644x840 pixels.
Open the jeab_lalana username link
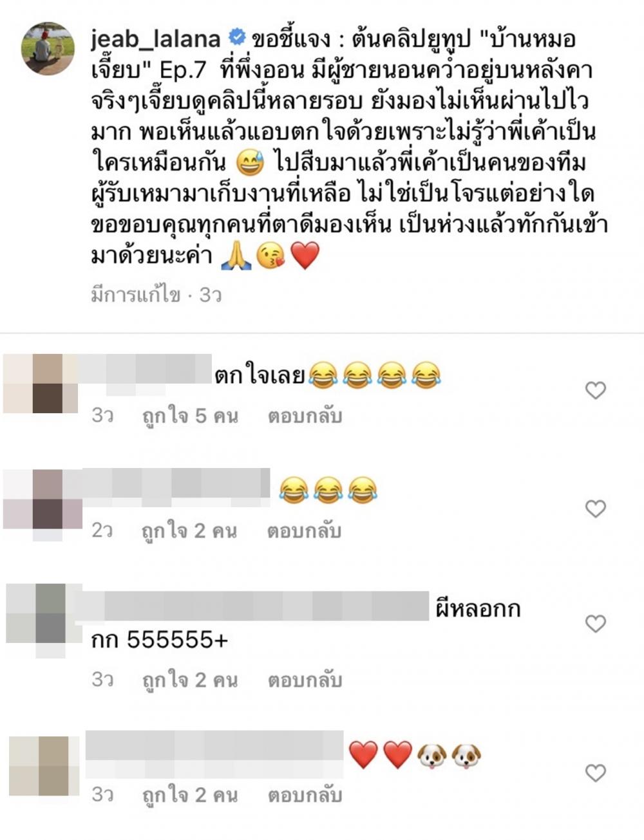155,39
